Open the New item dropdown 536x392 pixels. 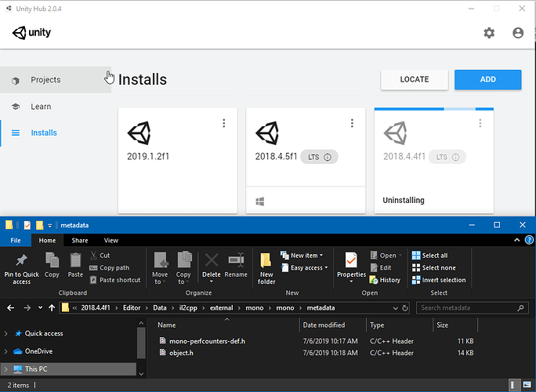(x=302, y=256)
